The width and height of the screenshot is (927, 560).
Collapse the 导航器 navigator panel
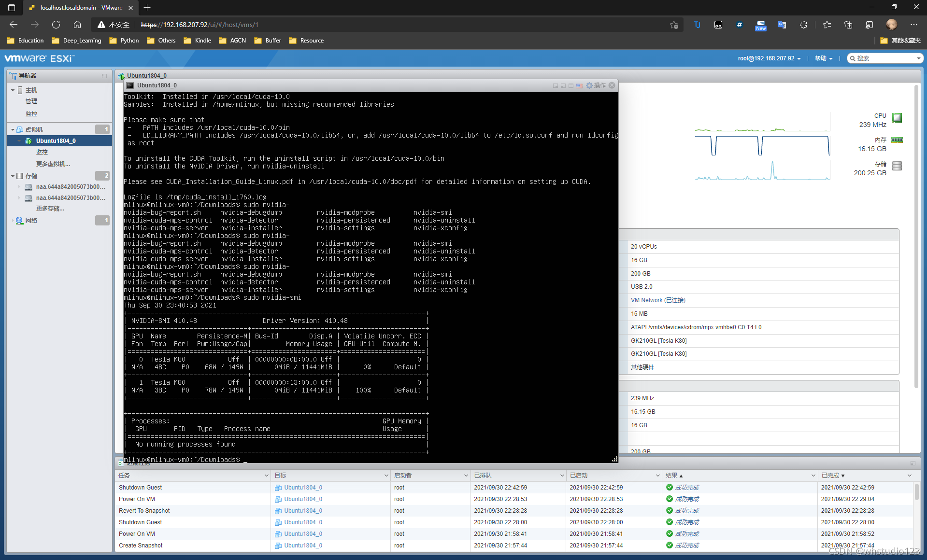pos(104,76)
